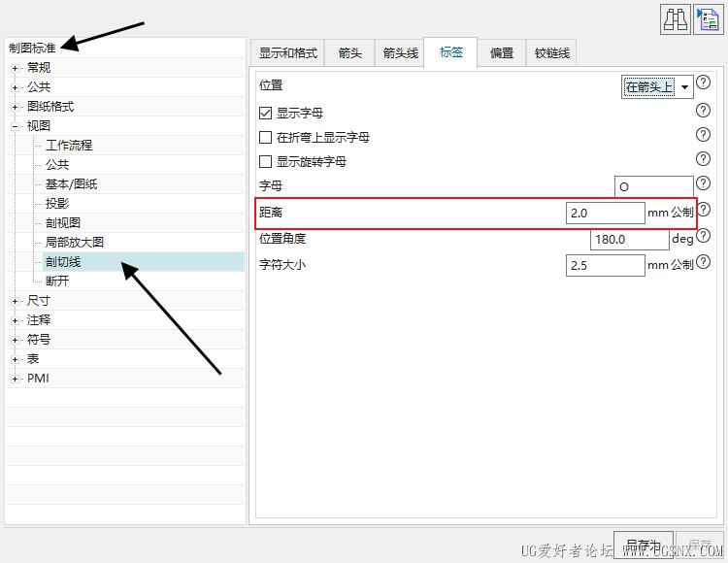
Task: Switch to the 箭头线 tab
Action: click(400, 53)
